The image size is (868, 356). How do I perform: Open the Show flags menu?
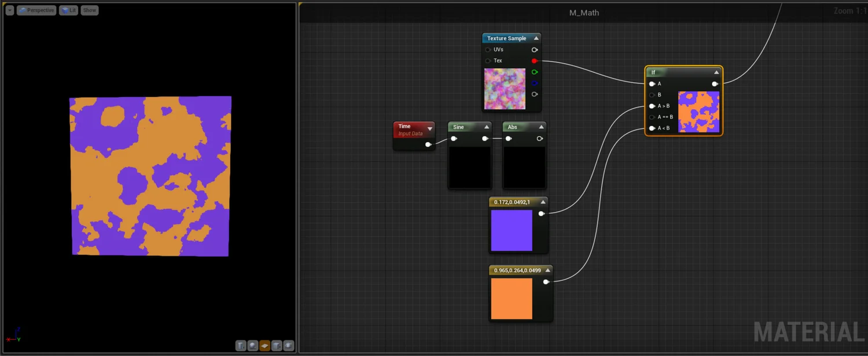89,10
